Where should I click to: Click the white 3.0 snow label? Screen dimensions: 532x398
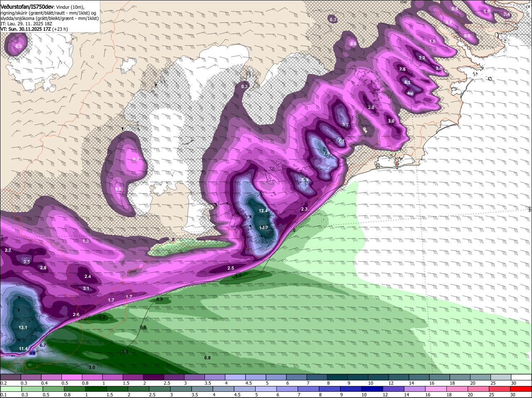pyautogui.click(x=391, y=121)
